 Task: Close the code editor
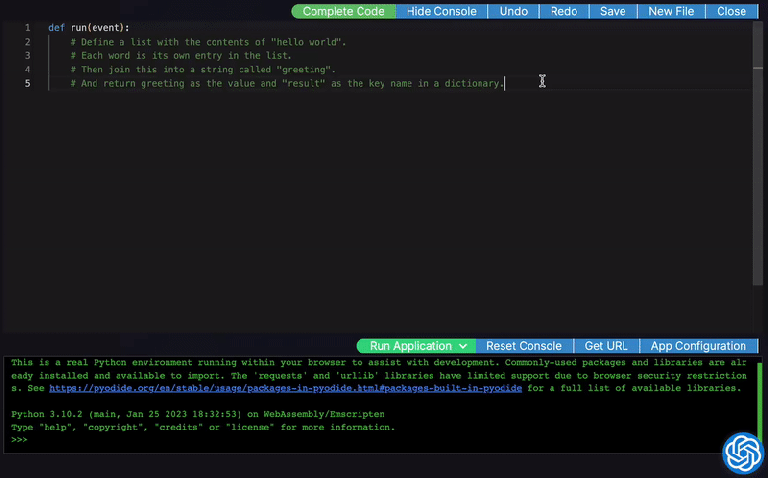[731, 11]
